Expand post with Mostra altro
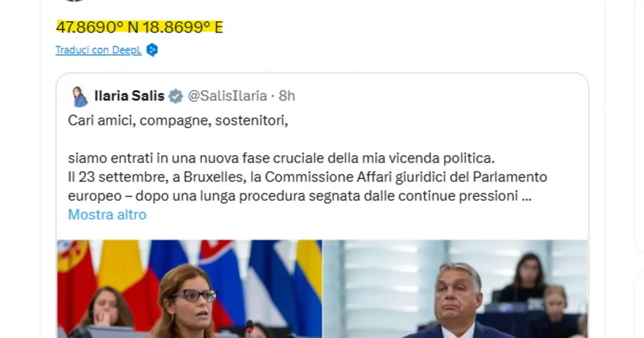644x338 pixels. 107,215
